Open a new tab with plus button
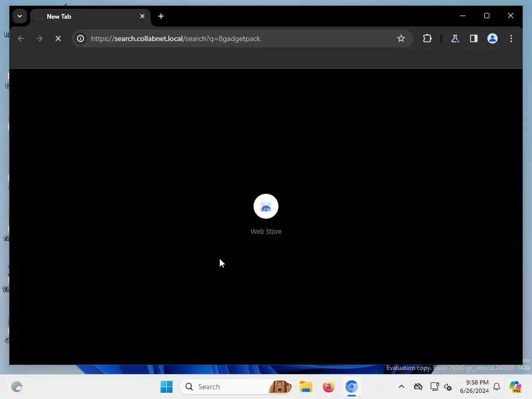This screenshot has height=399, width=532. point(161,16)
